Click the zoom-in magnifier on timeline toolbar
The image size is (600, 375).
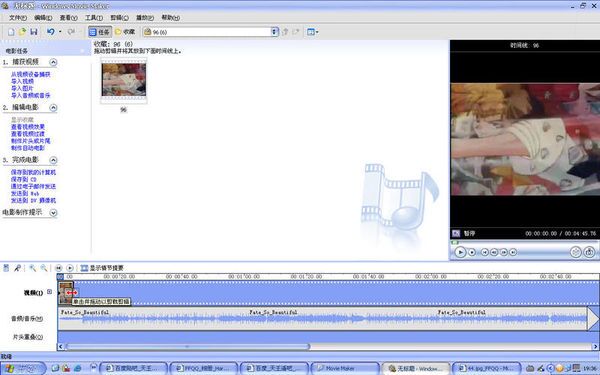click(33, 268)
